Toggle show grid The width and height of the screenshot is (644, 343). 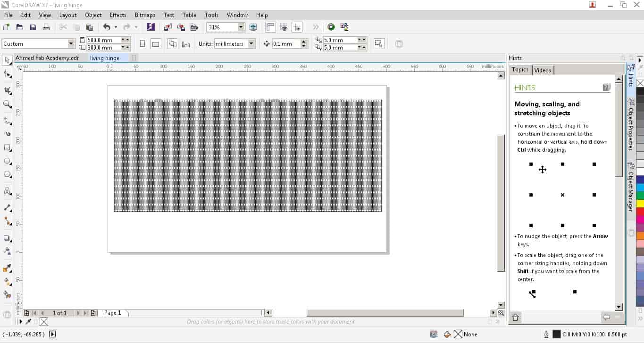pyautogui.click(x=284, y=27)
